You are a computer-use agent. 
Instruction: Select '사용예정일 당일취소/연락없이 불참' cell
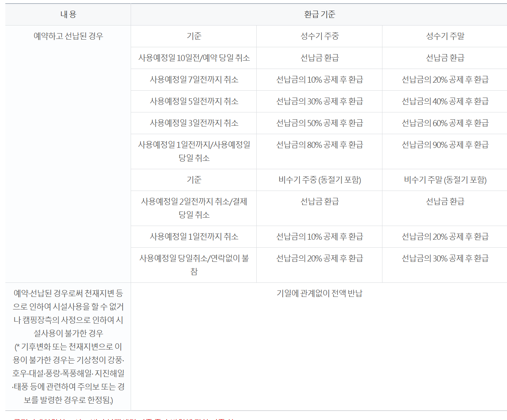coord(194,265)
